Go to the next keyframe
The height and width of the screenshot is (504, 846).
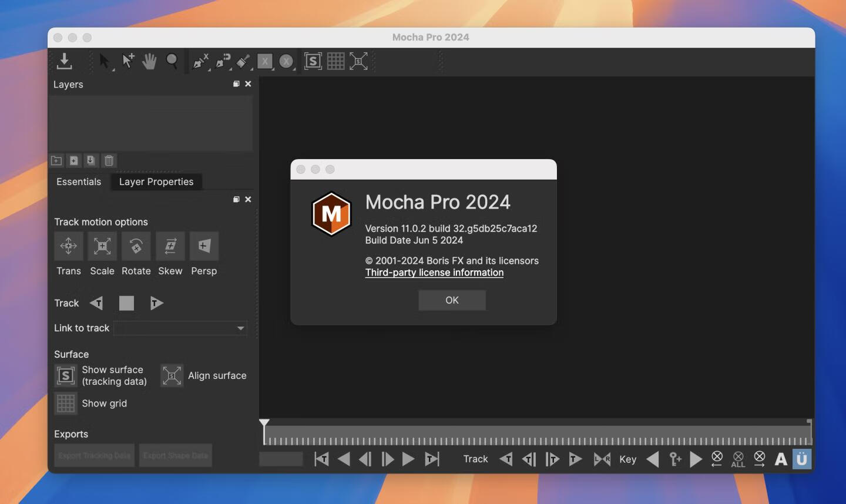pos(696,459)
